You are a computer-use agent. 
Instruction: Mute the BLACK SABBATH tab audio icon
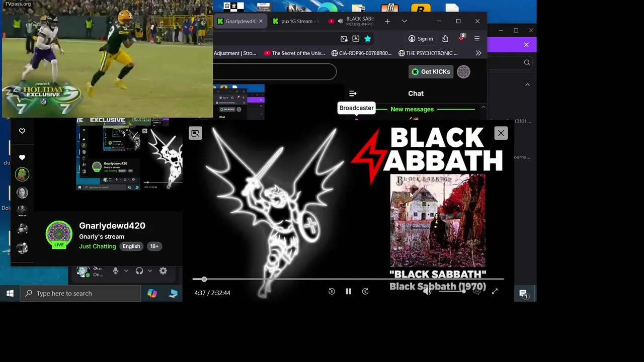pos(341,21)
